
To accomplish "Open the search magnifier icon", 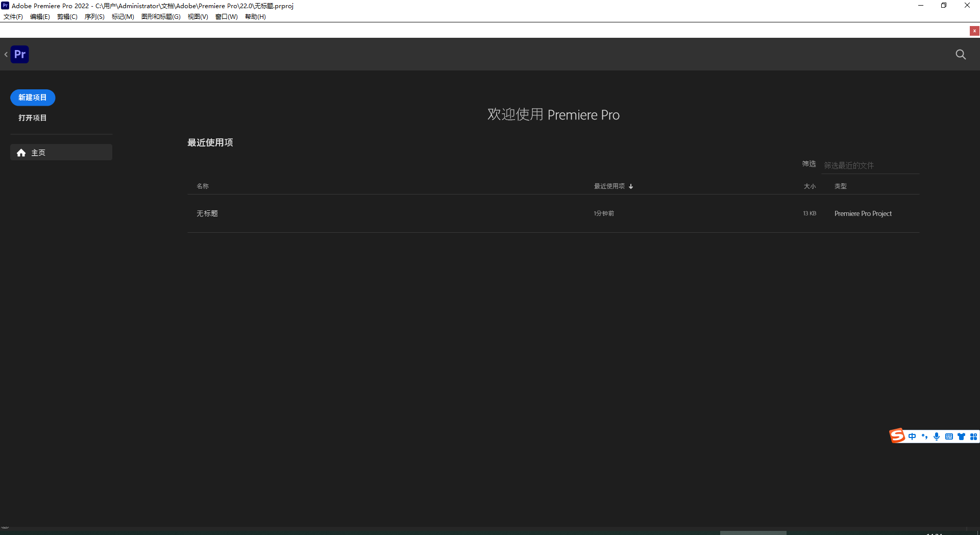I will [x=961, y=54].
